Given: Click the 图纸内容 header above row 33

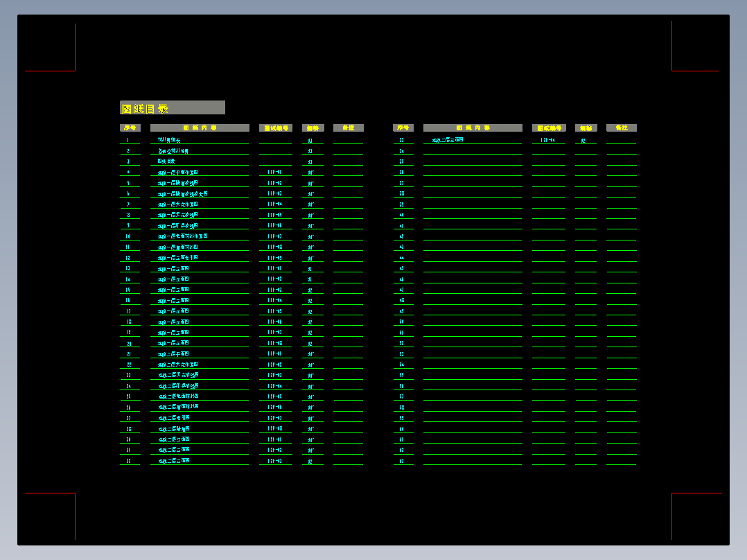Looking at the screenshot, I should 473,128.
